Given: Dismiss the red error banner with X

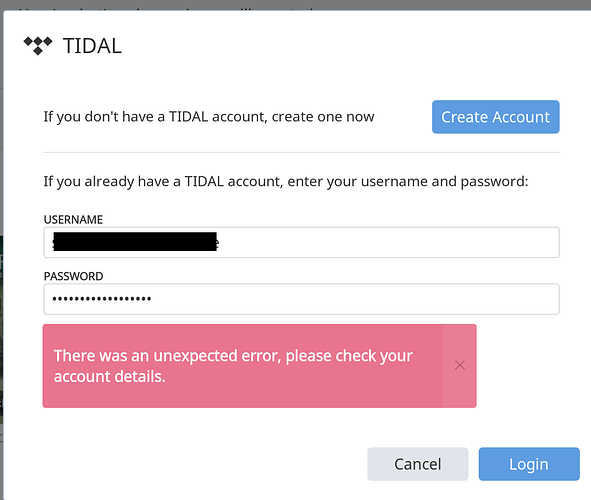Looking at the screenshot, I should pyautogui.click(x=459, y=365).
